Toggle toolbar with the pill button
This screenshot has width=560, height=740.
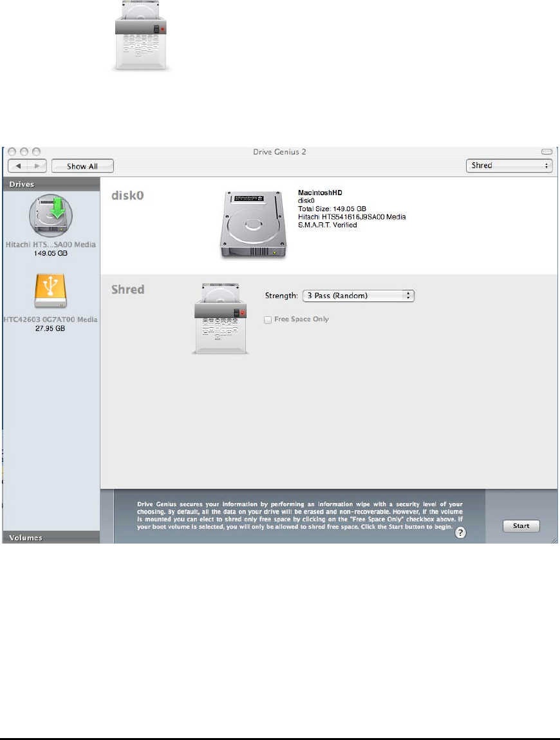click(x=546, y=152)
